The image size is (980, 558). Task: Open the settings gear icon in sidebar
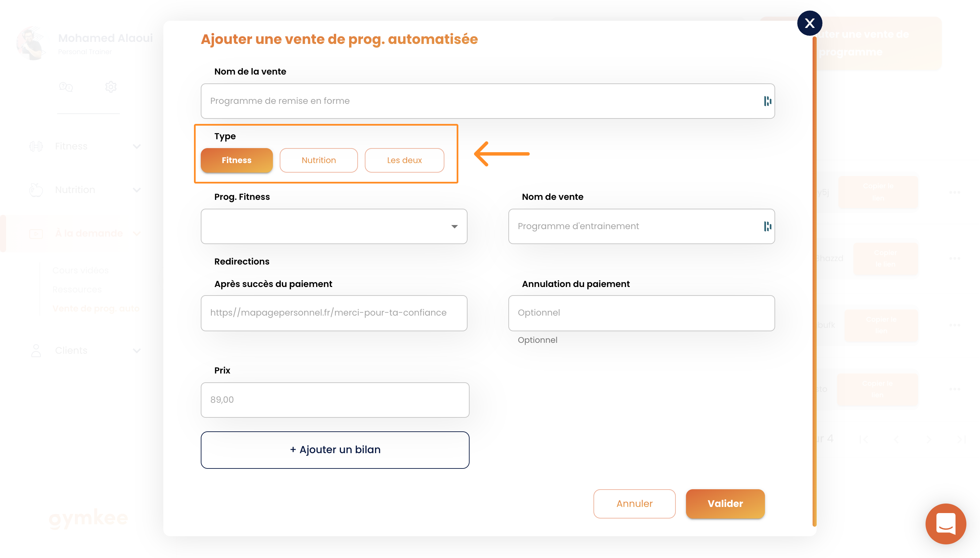pyautogui.click(x=111, y=87)
